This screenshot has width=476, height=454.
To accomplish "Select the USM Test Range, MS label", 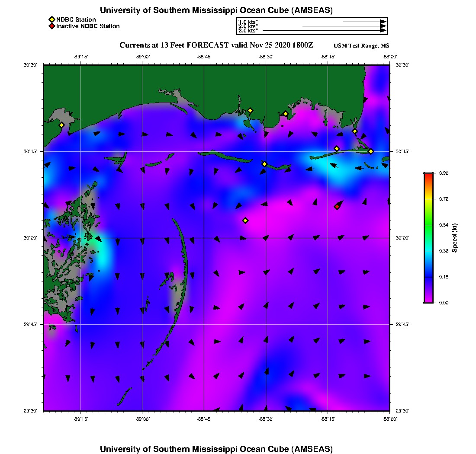I will click(x=361, y=46).
